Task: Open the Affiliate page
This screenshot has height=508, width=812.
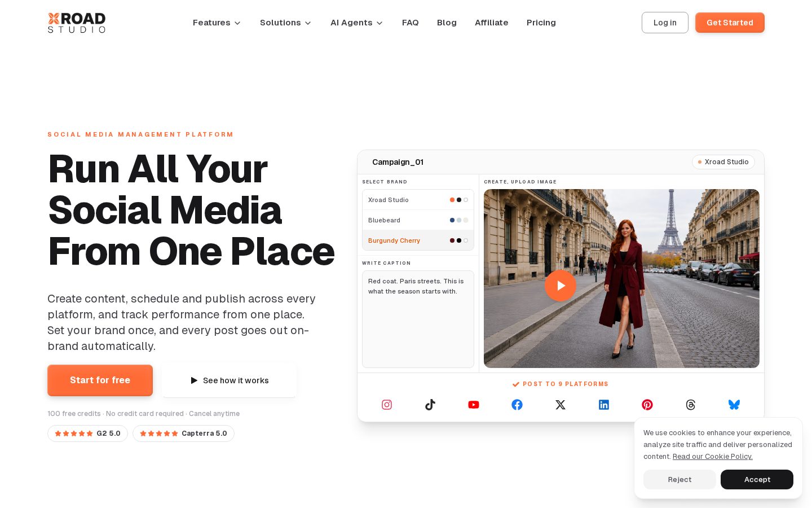Action: [492, 23]
